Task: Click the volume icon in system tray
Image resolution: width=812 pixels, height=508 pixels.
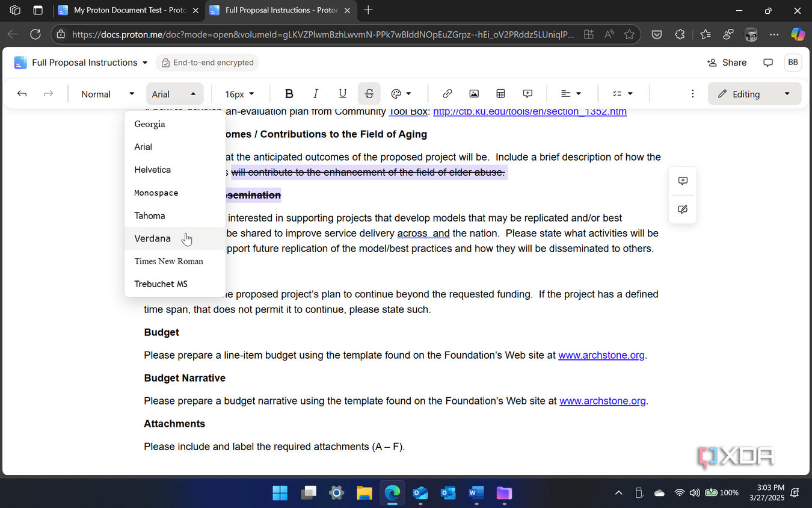Action: [x=695, y=492]
